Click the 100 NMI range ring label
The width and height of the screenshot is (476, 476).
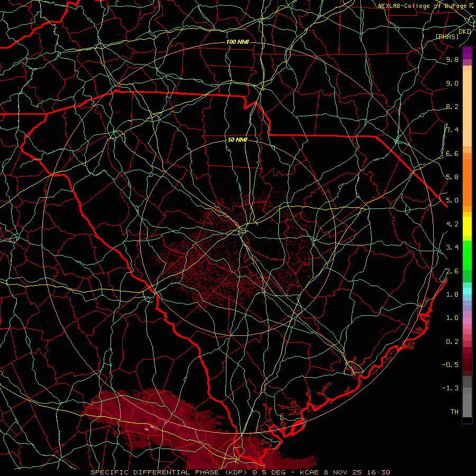pyautogui.click(x=237, y=42)
